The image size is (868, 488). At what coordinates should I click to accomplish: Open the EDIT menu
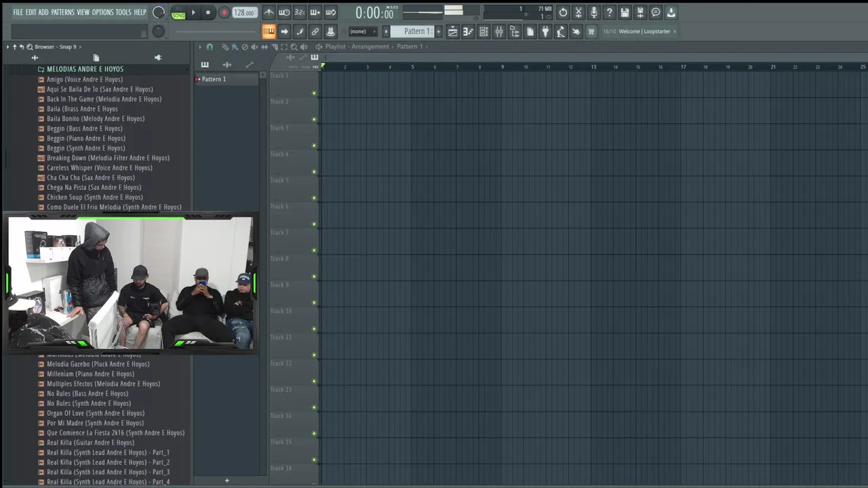pyautogui.click(x=31, y=12)
